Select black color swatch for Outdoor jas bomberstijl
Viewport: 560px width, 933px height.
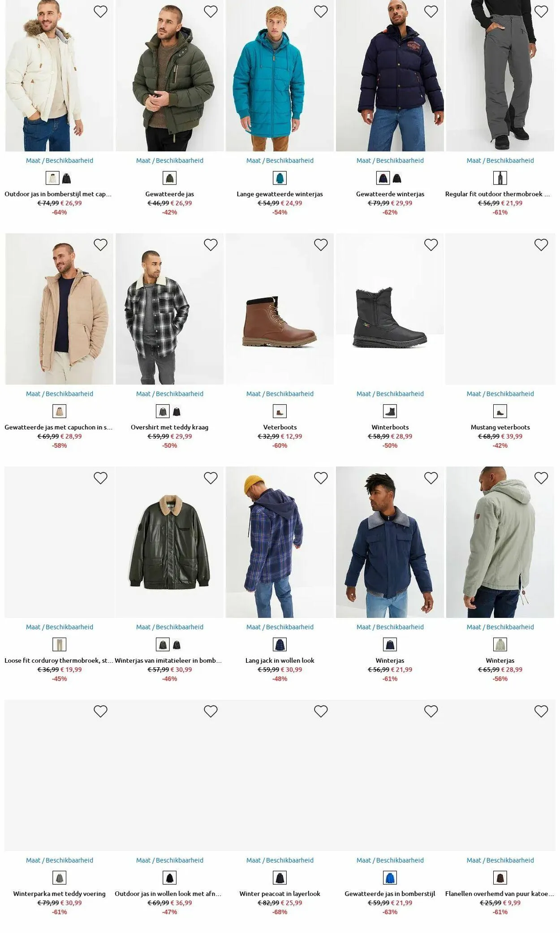tap(67, 178)
